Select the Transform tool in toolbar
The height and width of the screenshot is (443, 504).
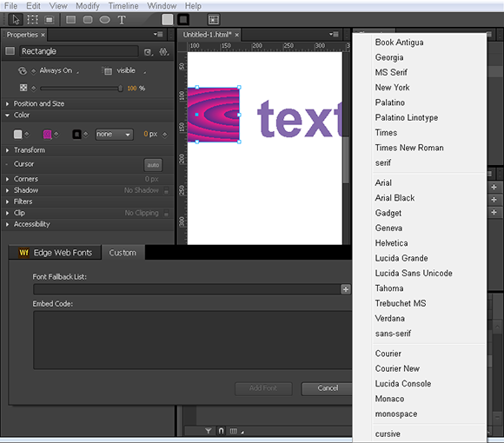(32, 20)
